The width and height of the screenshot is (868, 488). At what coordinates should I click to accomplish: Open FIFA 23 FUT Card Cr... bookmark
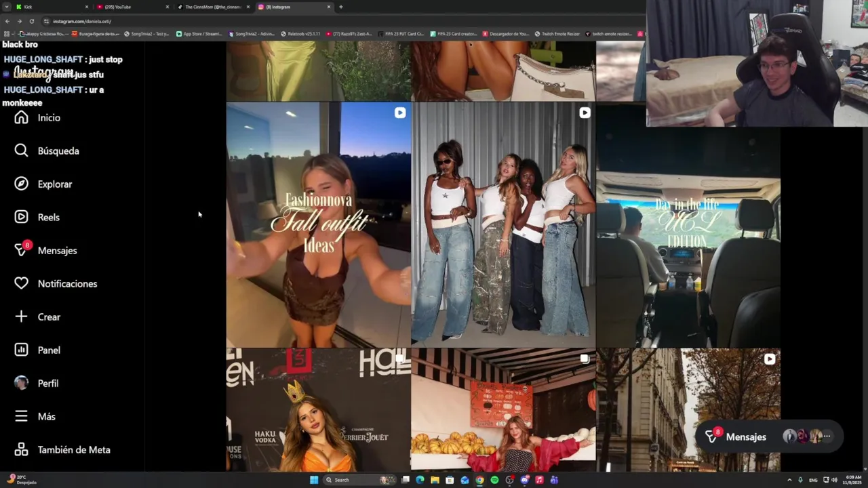[401, 34]
